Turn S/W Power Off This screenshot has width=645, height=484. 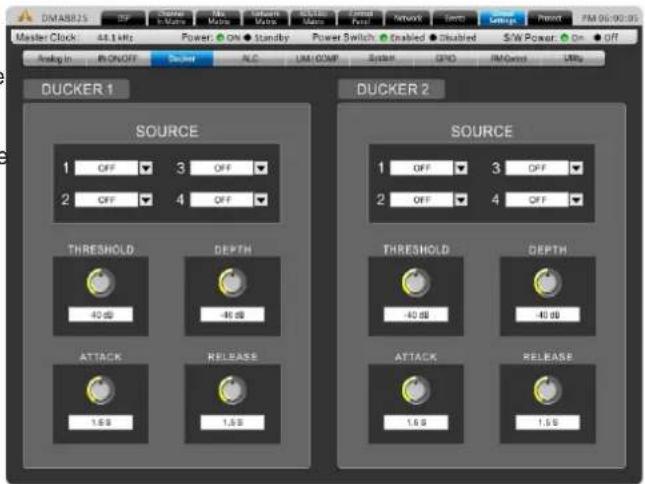point(597,38)
